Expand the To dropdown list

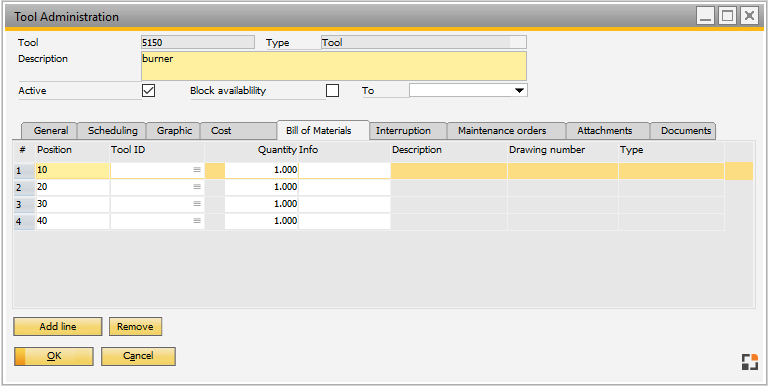click(x=519, y=90)
